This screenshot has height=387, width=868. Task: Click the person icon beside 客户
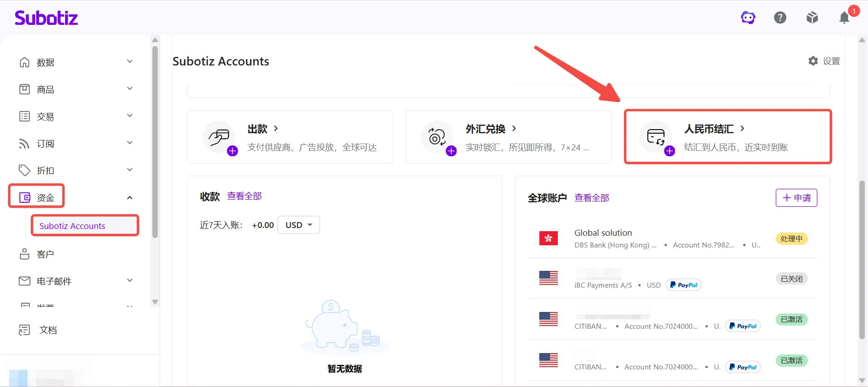coord(24,254)
